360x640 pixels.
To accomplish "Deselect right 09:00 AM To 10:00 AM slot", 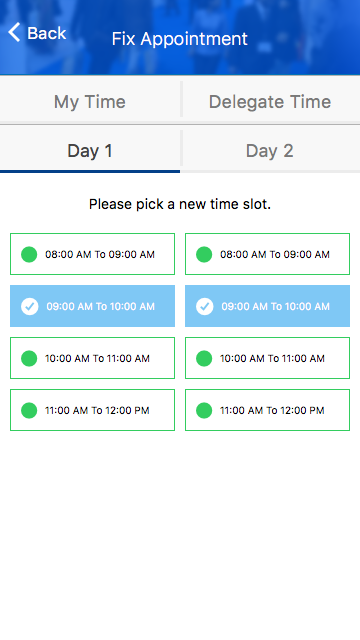I will [x=267, y=306].
